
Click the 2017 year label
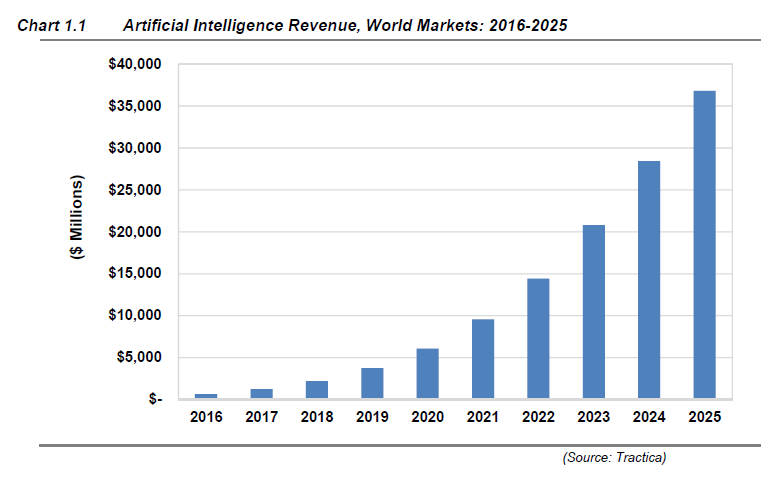click(261, 417)
